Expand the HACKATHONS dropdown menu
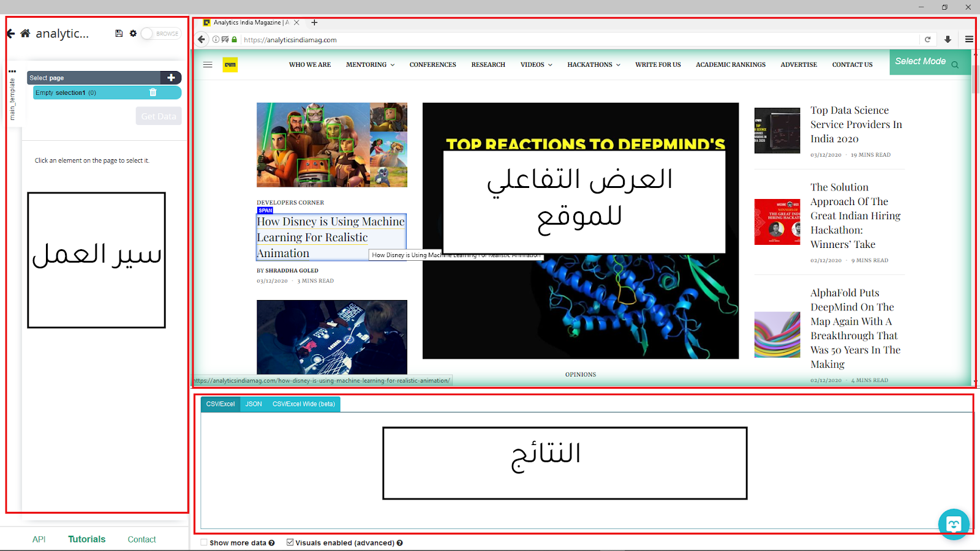980x551 pixels. tap(594, 65)
